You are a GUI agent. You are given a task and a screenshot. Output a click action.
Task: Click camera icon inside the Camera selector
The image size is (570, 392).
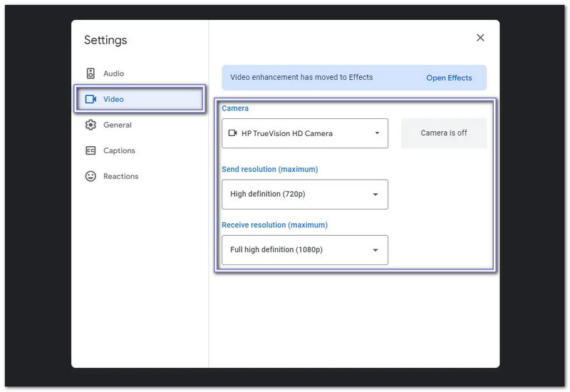[x=232, y=133]
